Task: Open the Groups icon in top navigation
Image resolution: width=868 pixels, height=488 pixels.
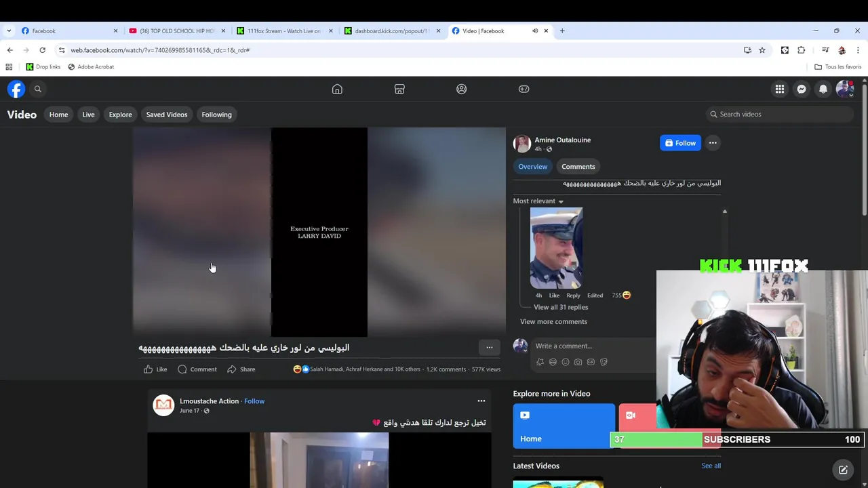Action: 462,89
